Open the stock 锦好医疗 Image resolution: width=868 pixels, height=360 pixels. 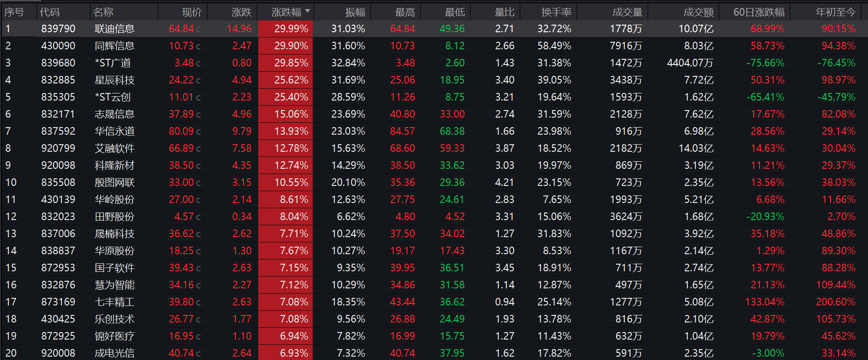115,336
